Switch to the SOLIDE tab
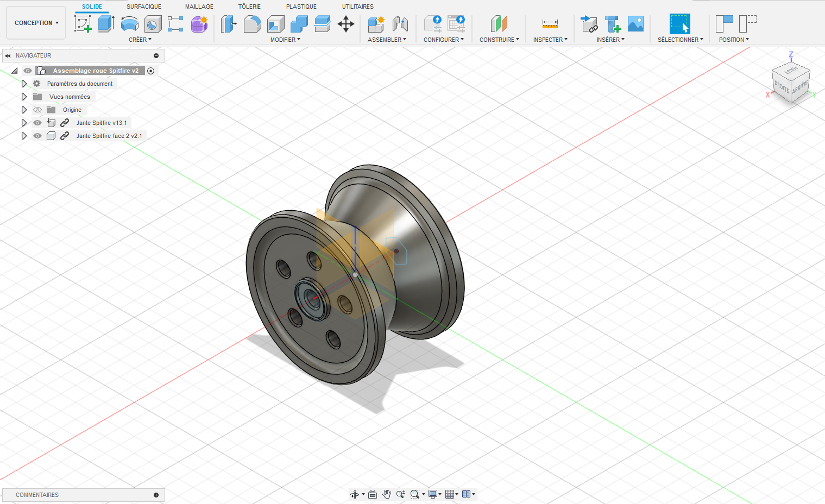825x504 pixels. click(x=92, y=7)
